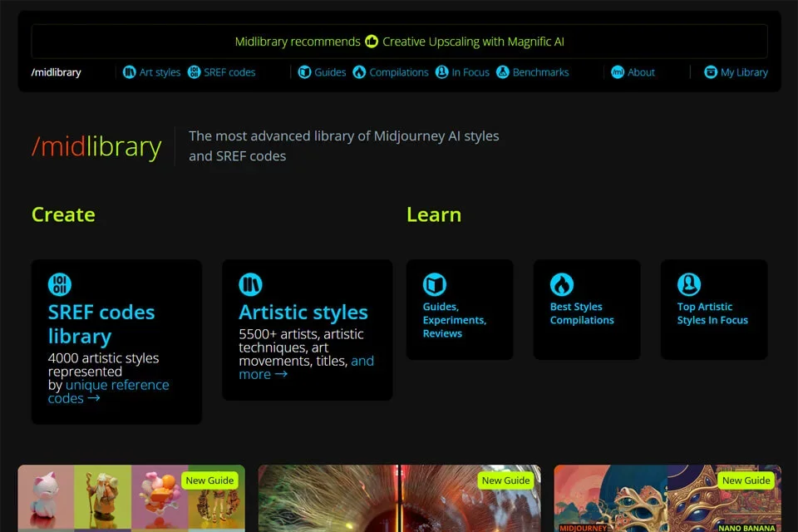Click New Guide badge on masks card
This screenshot has height=532, width=798.
[746, 480]
